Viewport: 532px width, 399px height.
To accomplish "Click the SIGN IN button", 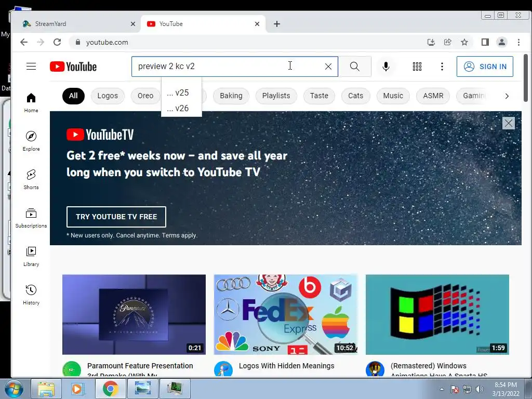I will [x=485, y=66].
